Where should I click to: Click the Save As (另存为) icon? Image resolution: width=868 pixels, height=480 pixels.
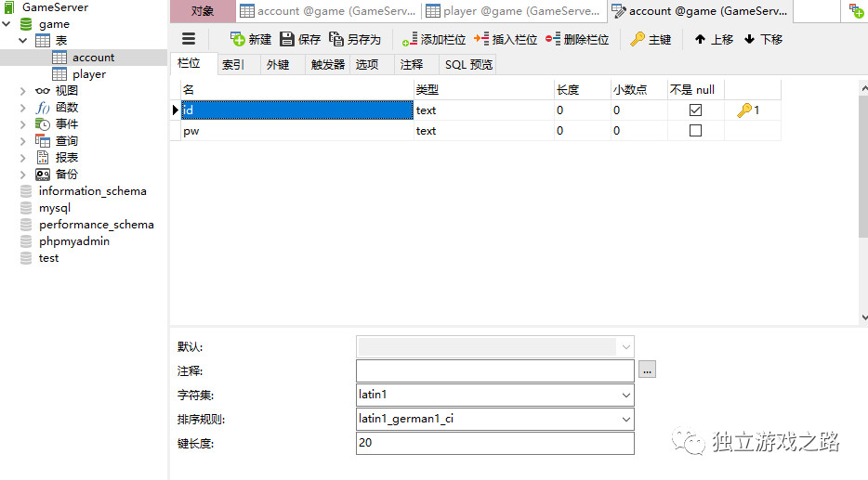click(336, 39)
